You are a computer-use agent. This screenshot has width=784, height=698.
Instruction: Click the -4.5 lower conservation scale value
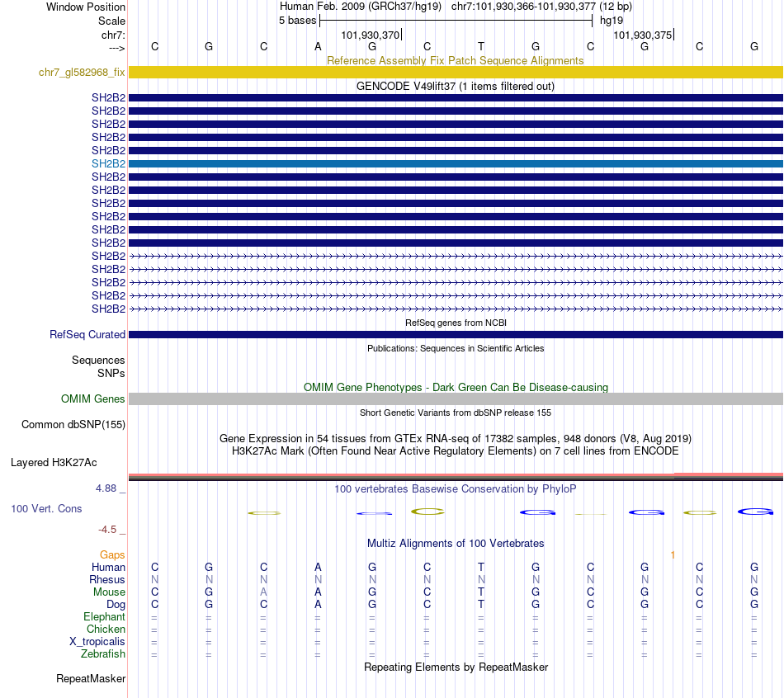[x=107, y=529]
